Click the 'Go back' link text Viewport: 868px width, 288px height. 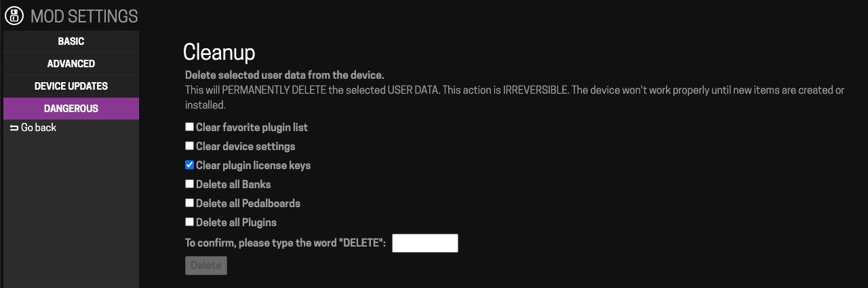pos(39,128)
